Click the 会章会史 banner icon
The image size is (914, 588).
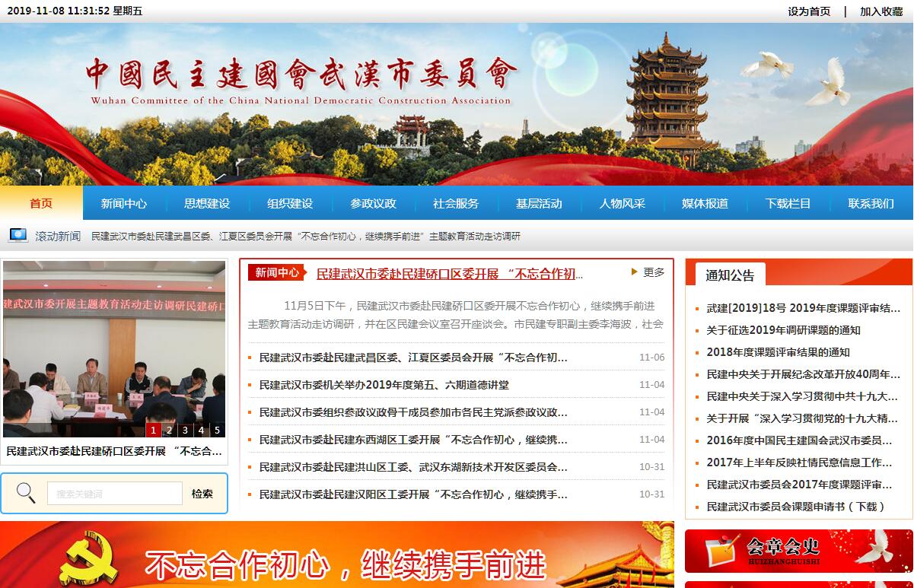click(718, 551)
